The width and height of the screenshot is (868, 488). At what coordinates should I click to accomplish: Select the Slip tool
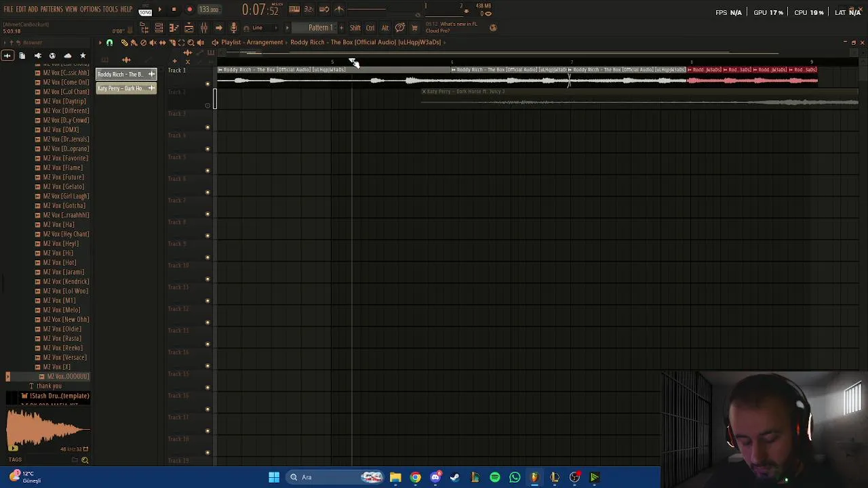162,43
